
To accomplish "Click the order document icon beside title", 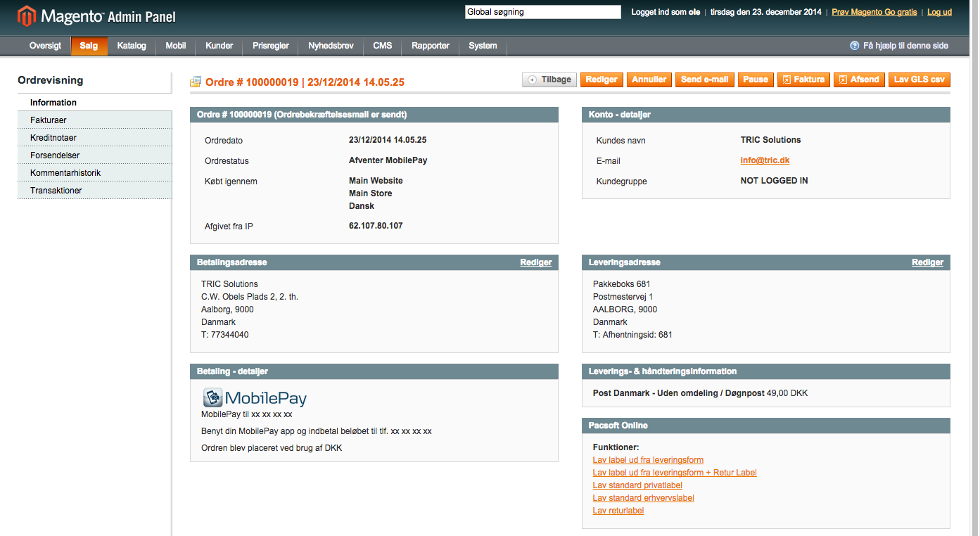I will [196, 82].
